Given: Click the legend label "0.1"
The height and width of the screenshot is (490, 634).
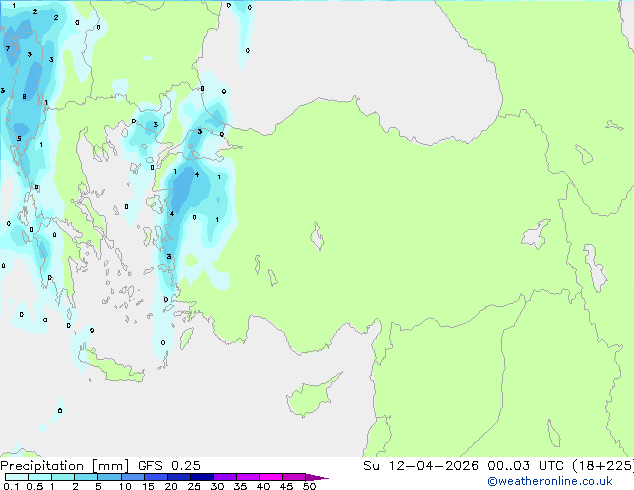Looking at the screenshot, I should pyautogui.click(x=11, y=486).
